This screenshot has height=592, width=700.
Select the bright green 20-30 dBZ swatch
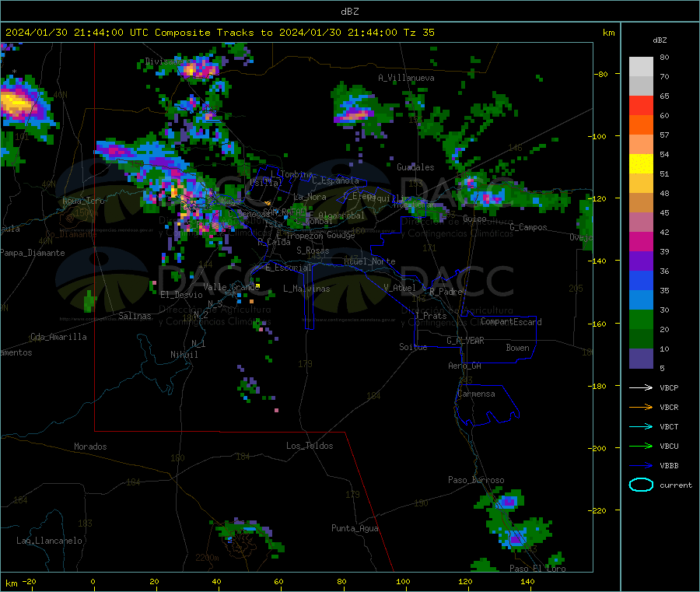point(641,319)
